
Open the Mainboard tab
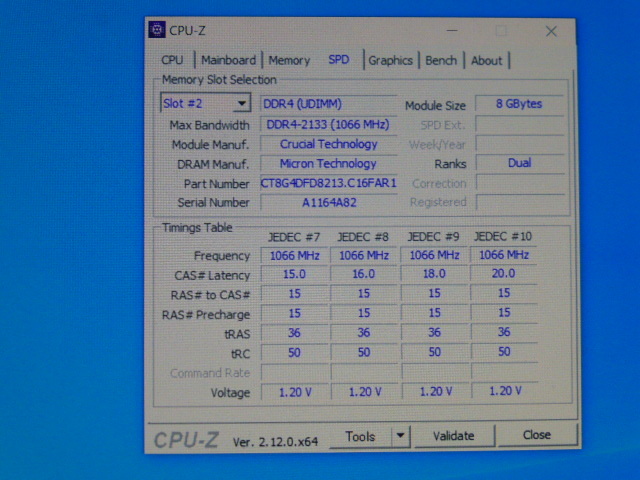tap(229, 60)
